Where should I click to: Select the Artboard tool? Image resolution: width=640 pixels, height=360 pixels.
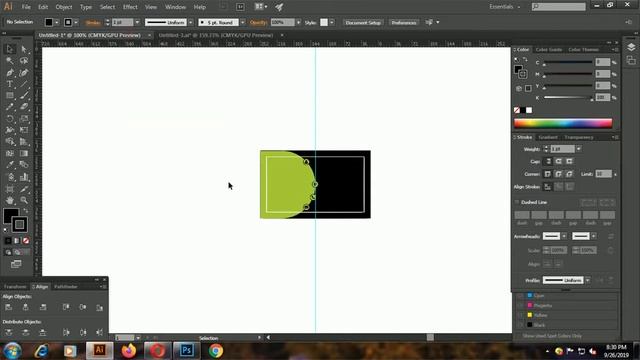[x=10, y=189]
